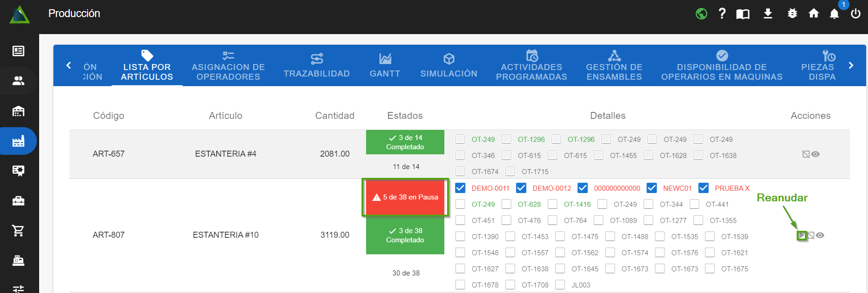Uncheck the DEMO-0011 checkbox
868x293 pixels.
tap(460, 188)
